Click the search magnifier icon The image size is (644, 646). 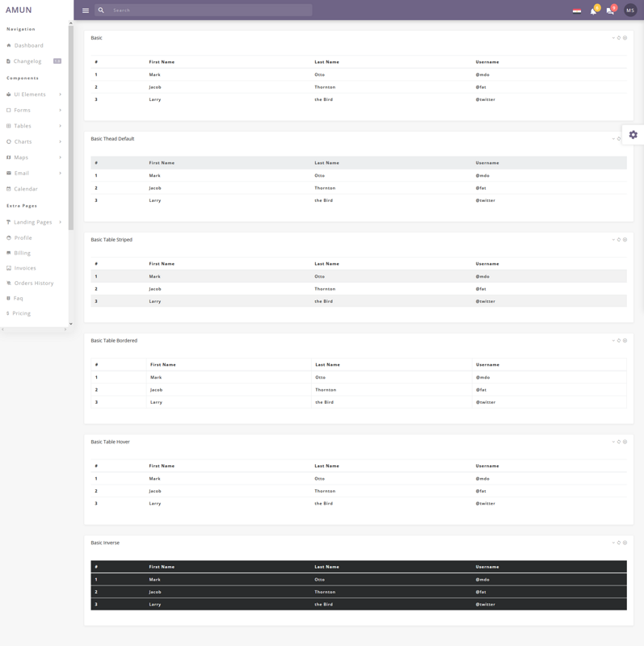click(x=101, y=10)
